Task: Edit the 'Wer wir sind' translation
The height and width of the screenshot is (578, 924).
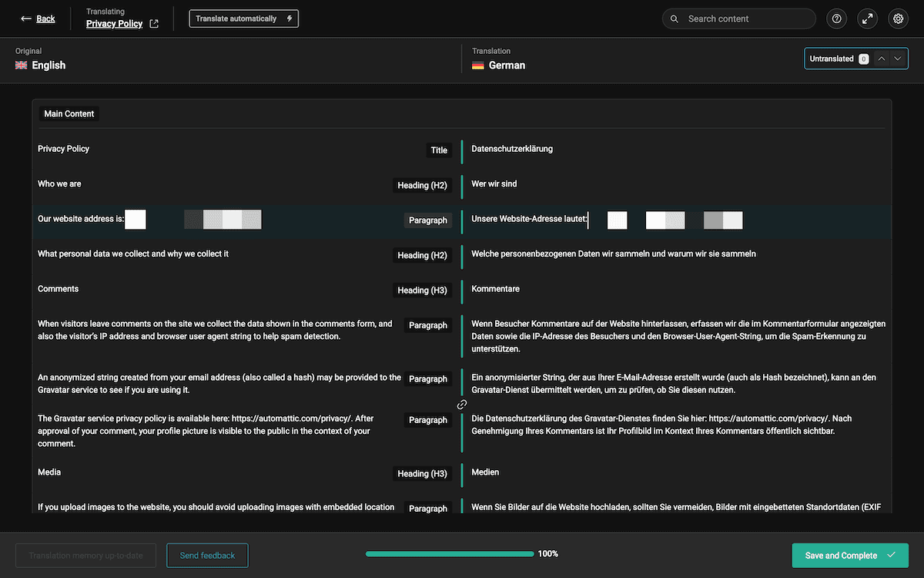Action: (494, 184)
